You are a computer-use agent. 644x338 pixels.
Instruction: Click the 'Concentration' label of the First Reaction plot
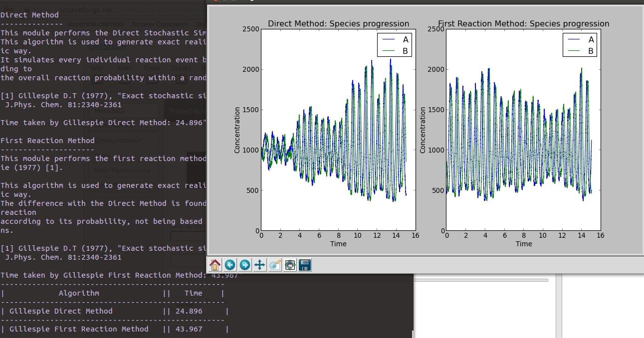423,130
